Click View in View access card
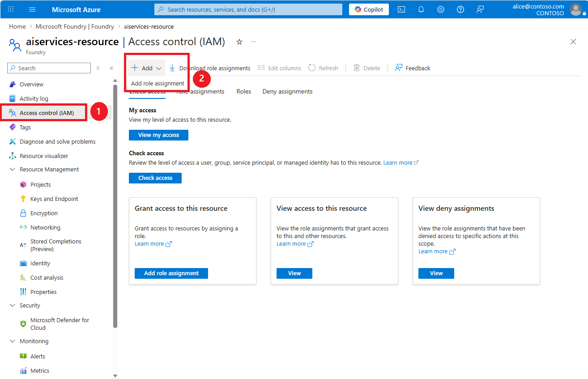The height and width of the screenshot is (379, 588). click(x=294, y=273)
